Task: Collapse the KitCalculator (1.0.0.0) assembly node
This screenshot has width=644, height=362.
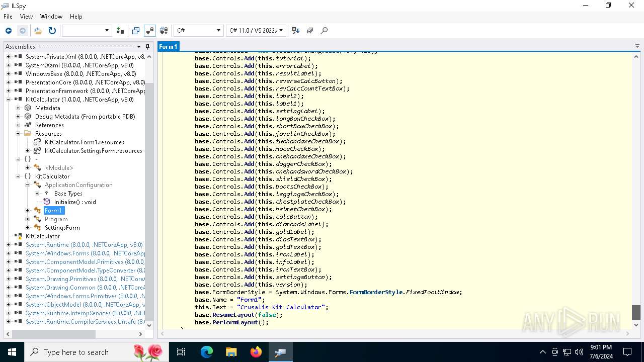Action: [x=8, y=100]
